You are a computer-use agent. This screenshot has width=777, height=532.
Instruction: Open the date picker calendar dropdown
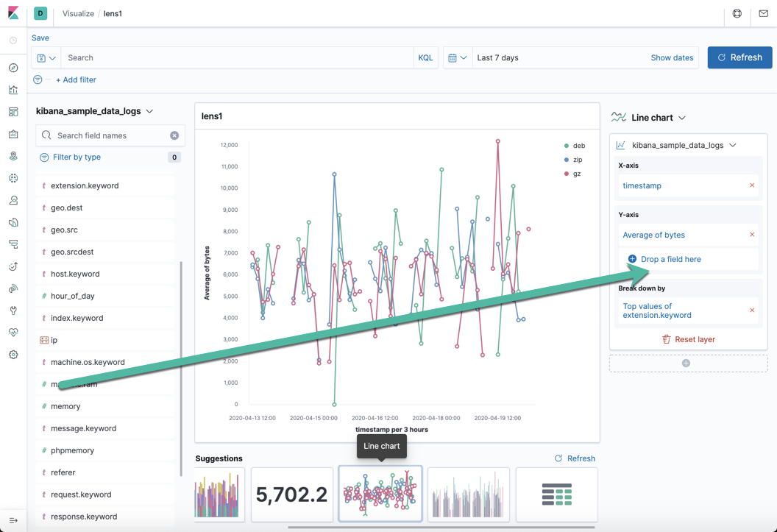[457, 57]
